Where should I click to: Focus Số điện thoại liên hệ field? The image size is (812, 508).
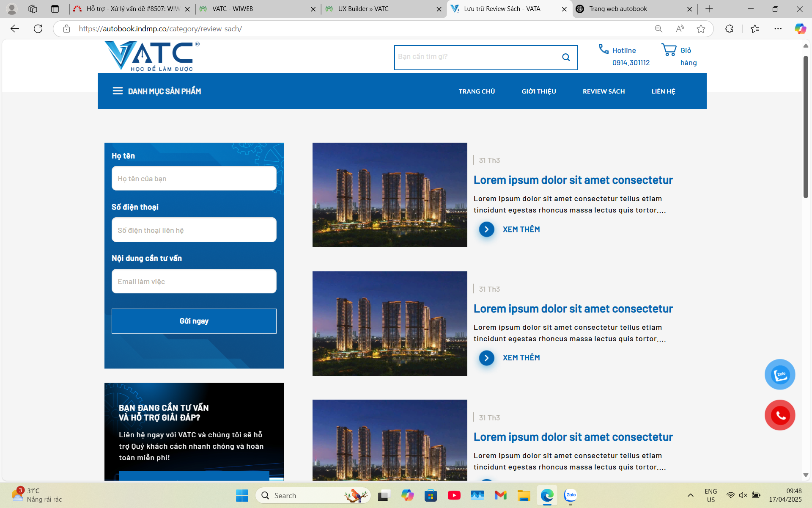pyautogui.click(x=194, y=230)
